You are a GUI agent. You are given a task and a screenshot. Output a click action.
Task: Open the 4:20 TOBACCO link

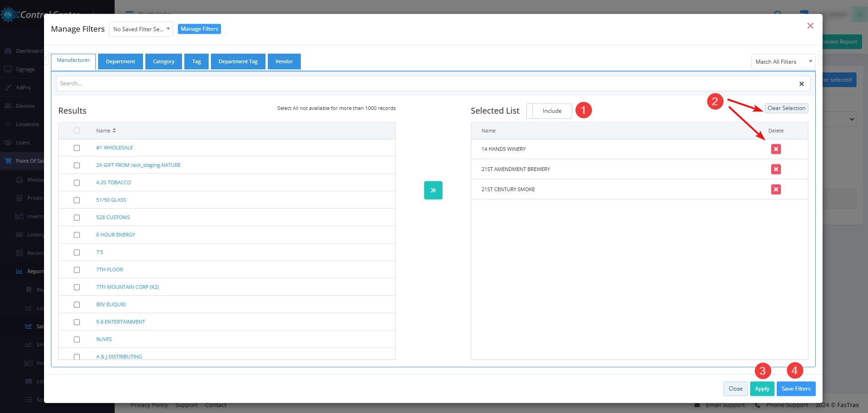pos(114,182)
